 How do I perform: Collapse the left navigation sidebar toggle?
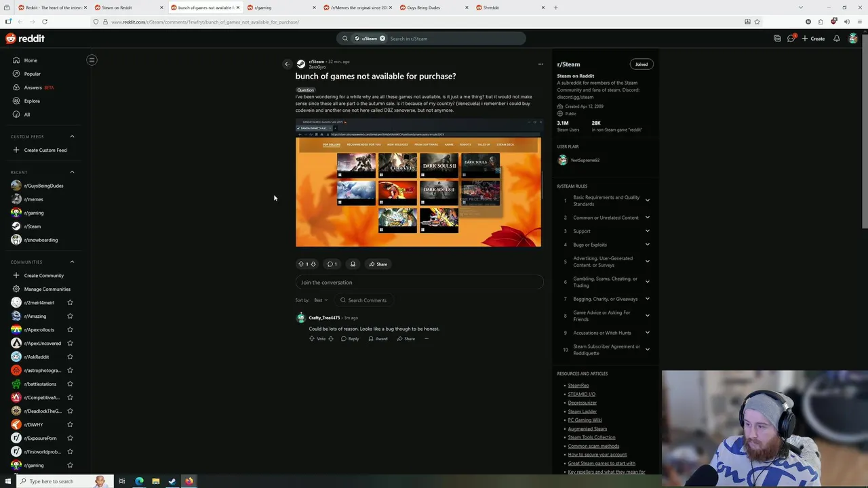(x=92, y=60)
